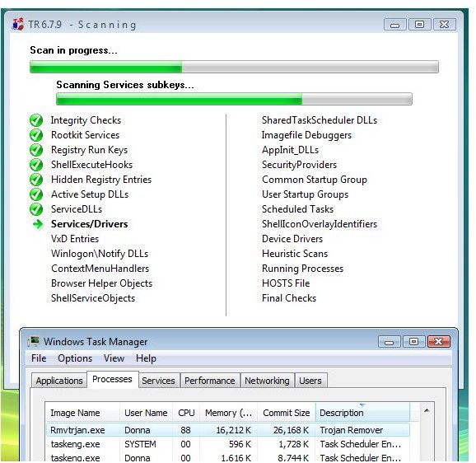Click the Trojan Remover description cell
The height and width of the screenshot is (463, 476).
[x=351, y=430]
